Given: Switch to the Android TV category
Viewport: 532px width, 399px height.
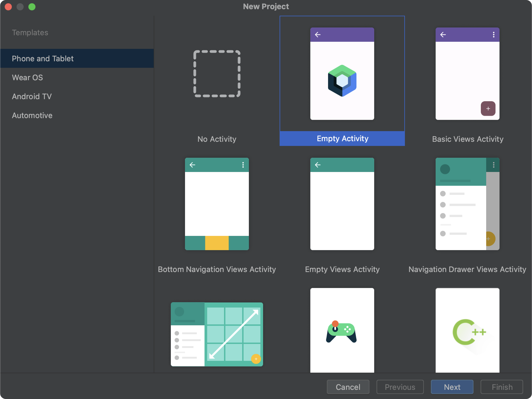Looking at the screenshot, I should (32, 96).
